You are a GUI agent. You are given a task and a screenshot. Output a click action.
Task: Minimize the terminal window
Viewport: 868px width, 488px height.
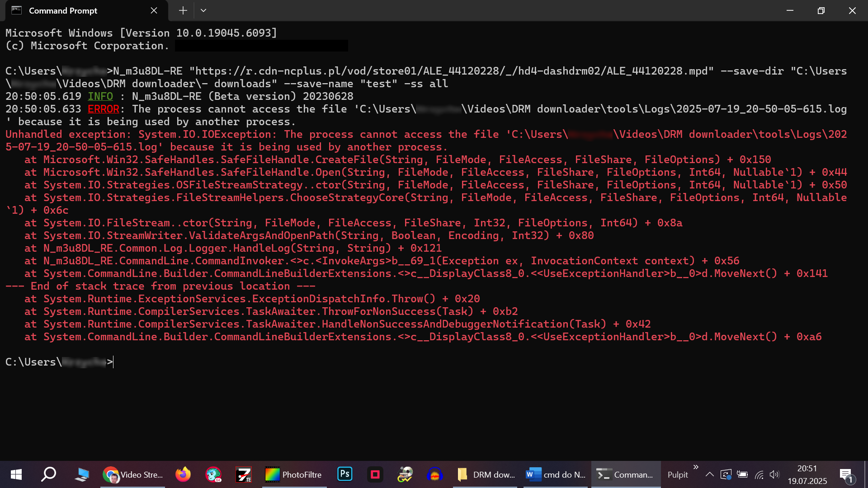790,11
